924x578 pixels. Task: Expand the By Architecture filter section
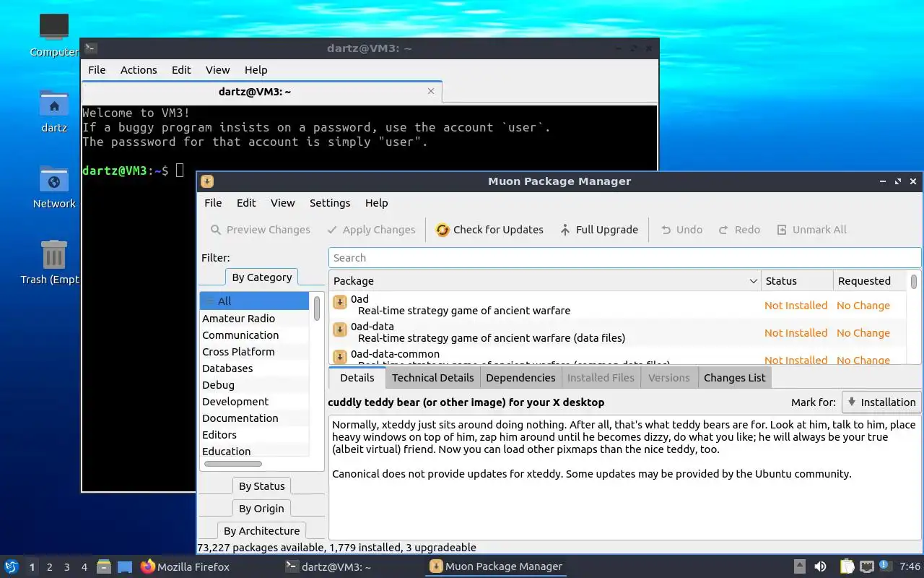click(x=261, y=531)
